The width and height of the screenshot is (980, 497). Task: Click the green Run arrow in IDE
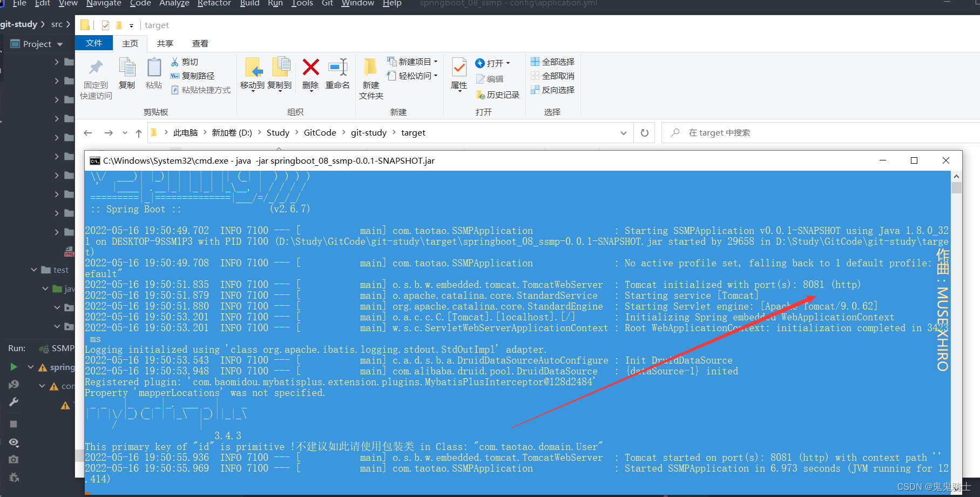click(13, 367)
